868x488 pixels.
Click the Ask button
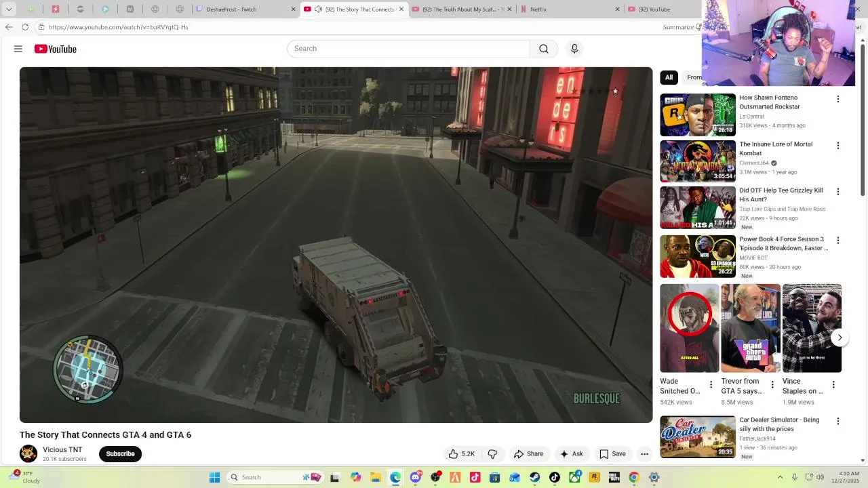(x=571, y=454)
